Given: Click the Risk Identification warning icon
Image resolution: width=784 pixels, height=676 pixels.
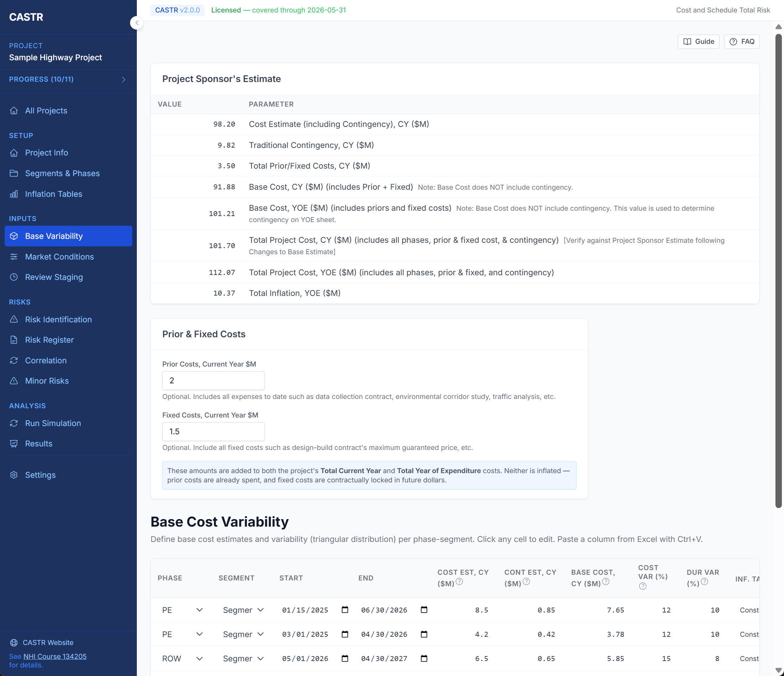Looking at the screenshot, I should tap(14, 319).
